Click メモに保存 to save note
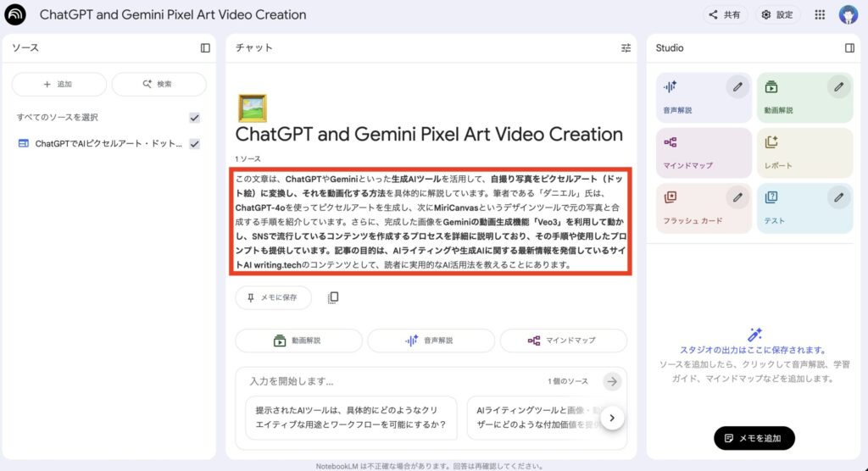 [273, 297]
